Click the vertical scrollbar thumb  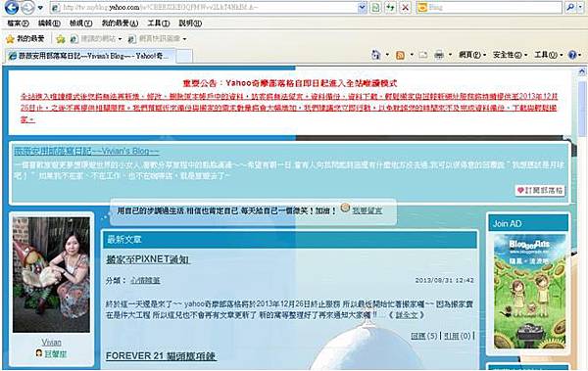coord(581,109)
